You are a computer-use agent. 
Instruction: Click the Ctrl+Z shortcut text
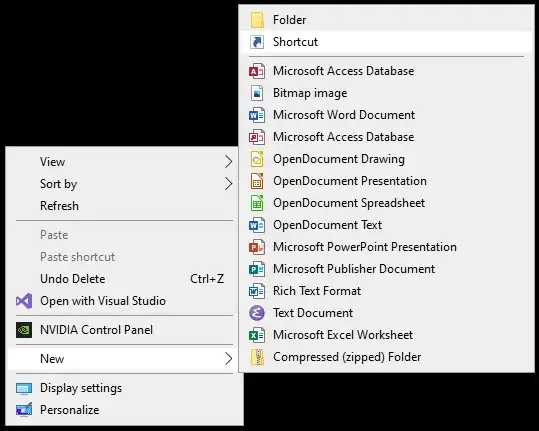(207, 279)
